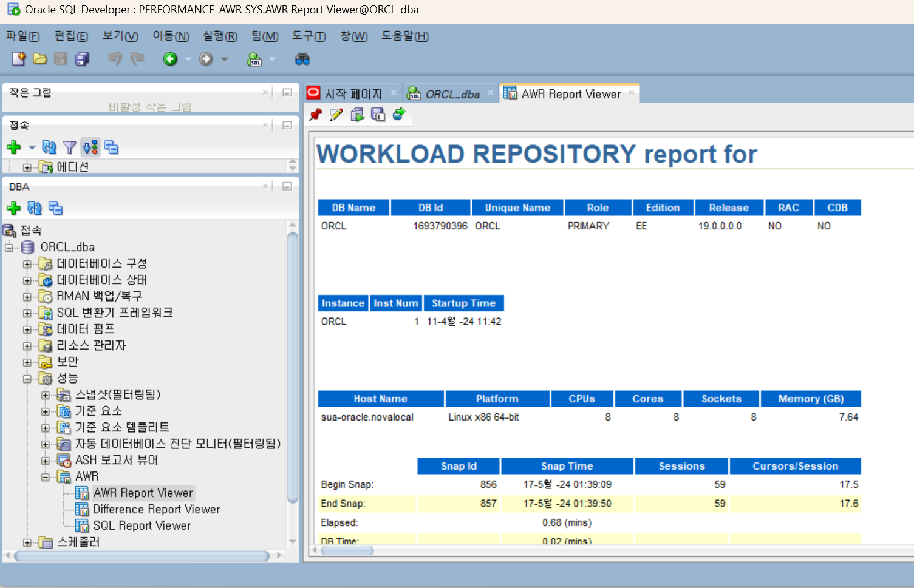
Task: Select 스냅샷(필터링됨) tree item
Action: pos(118,394)
